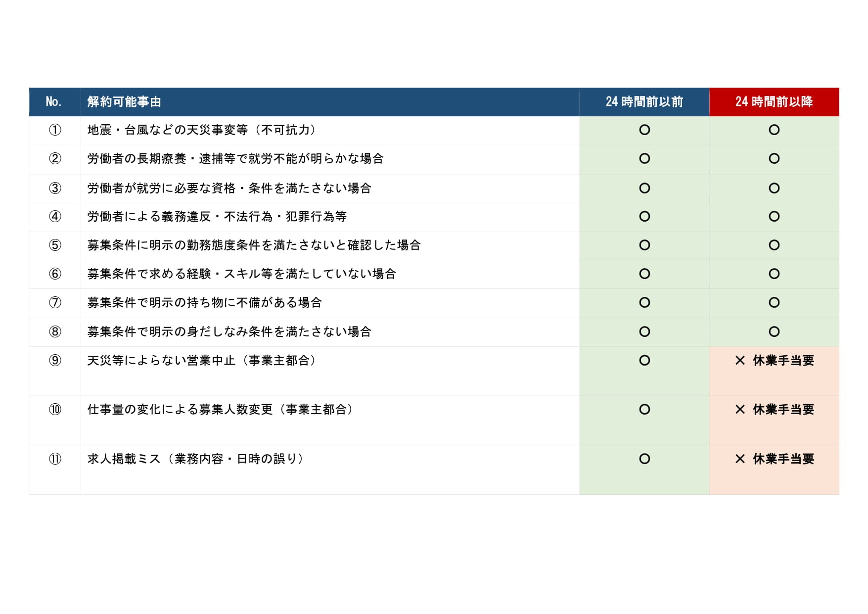The width and height of the screenshot is (868, 614).
Task: Click row ④ circle mark under 24時間前以降
Action: click(774, 217)
